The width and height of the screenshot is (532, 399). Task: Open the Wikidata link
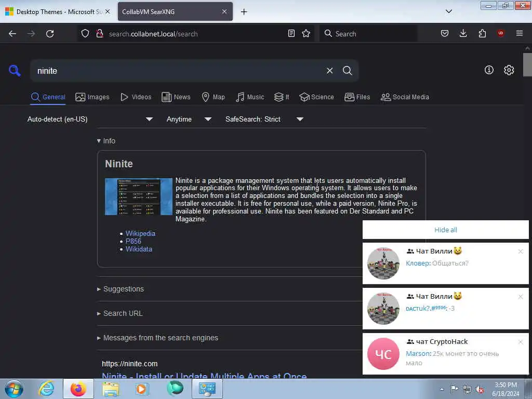click(x=139, y=249)
